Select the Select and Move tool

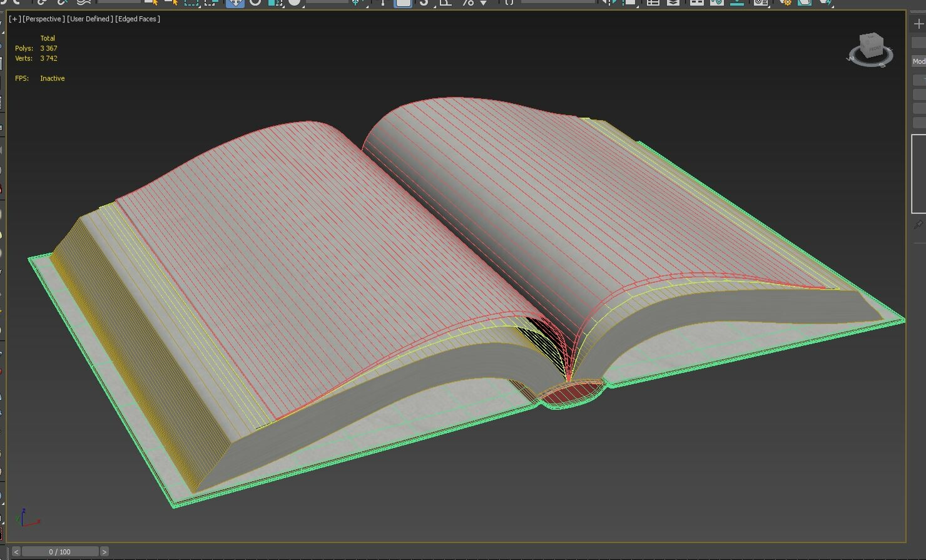[x=235, y=4]
